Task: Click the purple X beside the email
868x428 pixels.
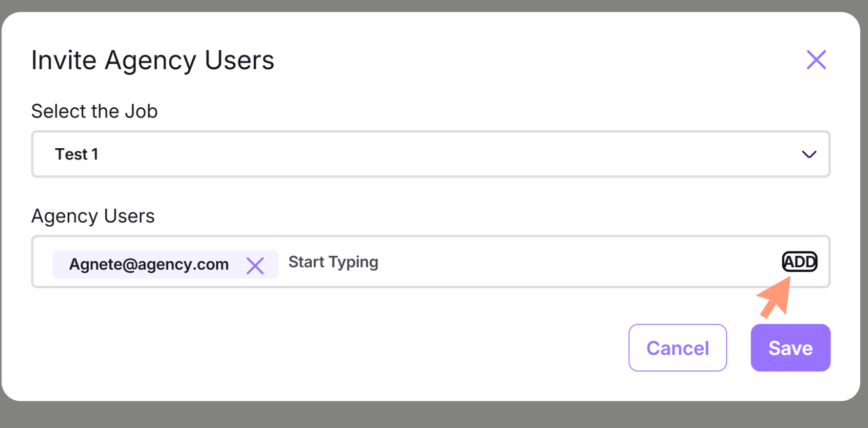Action: tap(255, 266)
